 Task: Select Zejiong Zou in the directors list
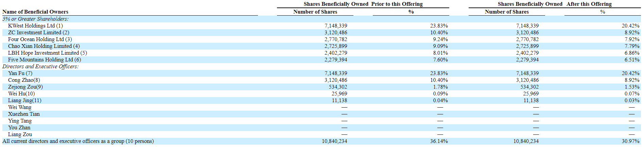(x=25, y=87)
